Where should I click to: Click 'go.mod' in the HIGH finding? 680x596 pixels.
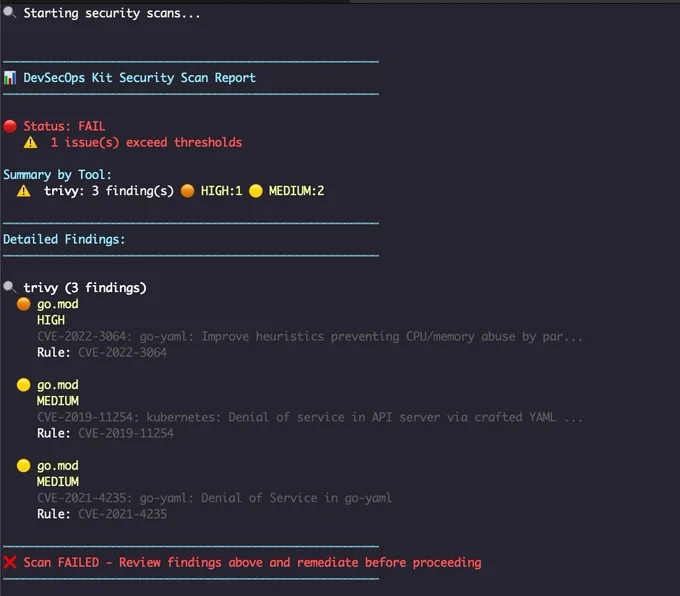coord(58,305)
